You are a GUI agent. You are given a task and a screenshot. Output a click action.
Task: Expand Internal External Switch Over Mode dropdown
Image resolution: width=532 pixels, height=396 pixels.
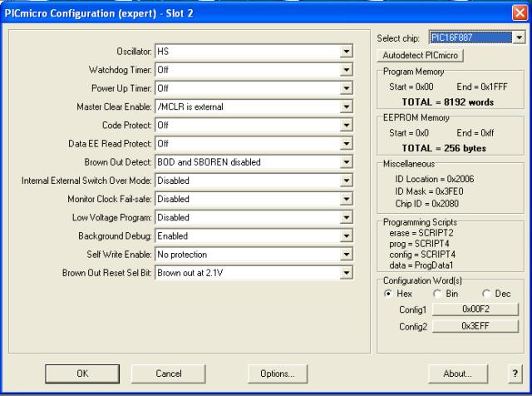[x=346, y=181]
